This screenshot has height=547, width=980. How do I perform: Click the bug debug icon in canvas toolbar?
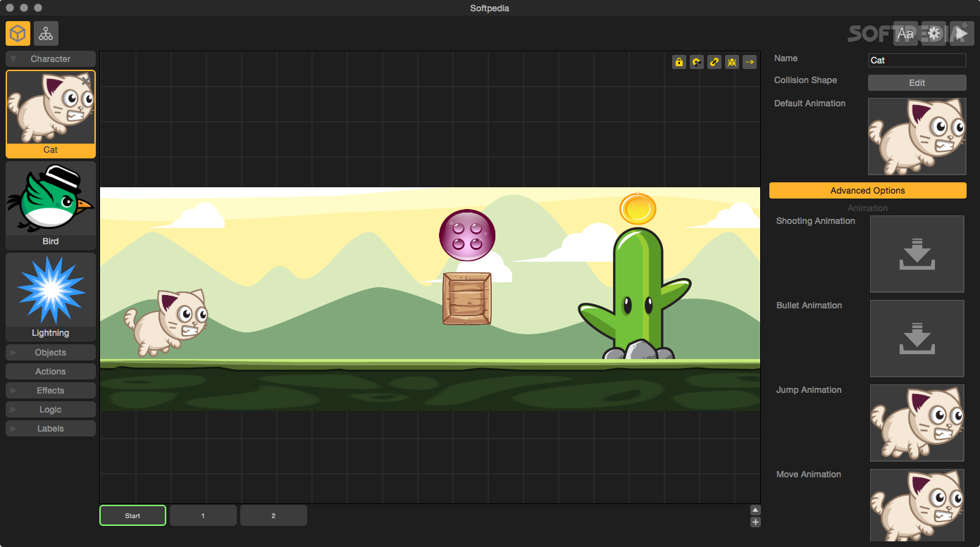click(x=732, y=62)
